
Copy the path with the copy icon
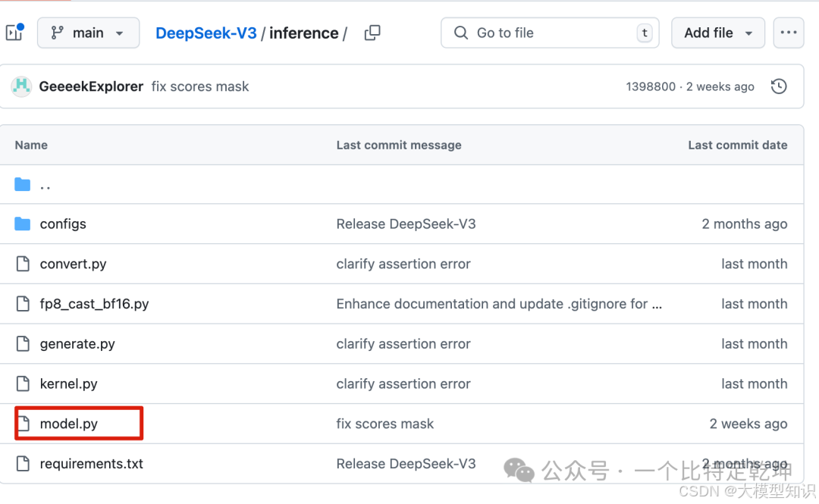[372, 33]
